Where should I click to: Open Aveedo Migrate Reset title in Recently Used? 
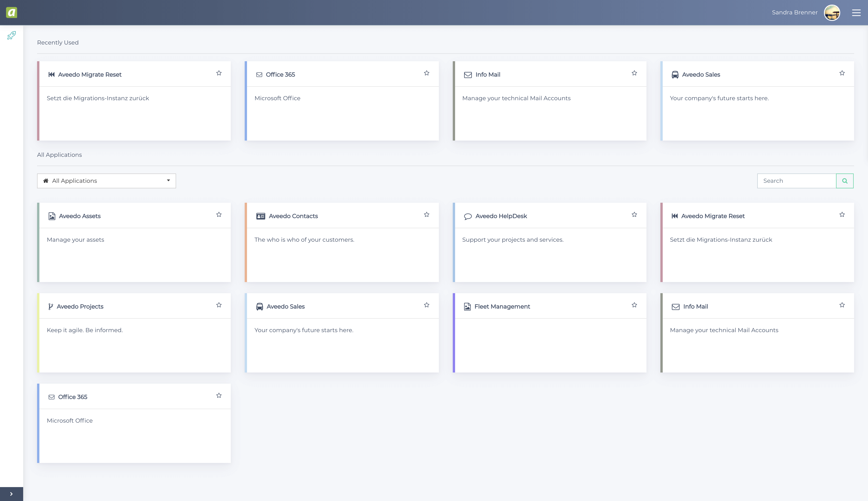pyautogui.click(x=90, y=75)
